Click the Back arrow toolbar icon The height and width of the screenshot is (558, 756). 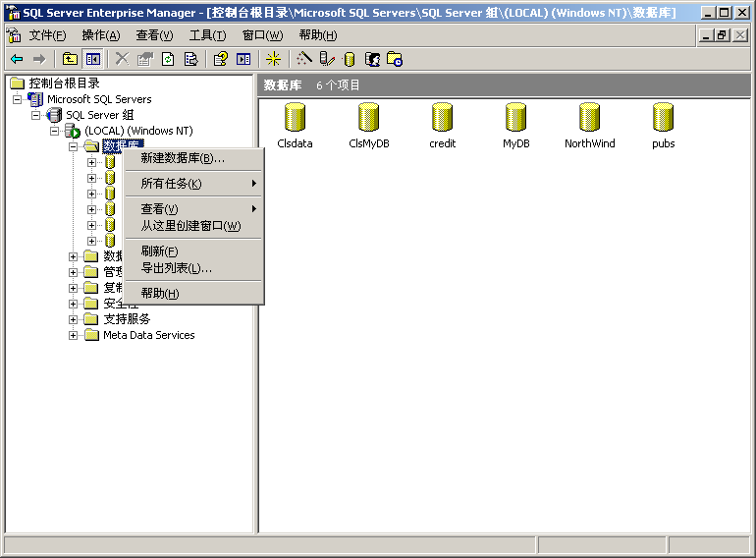(17, 59)
